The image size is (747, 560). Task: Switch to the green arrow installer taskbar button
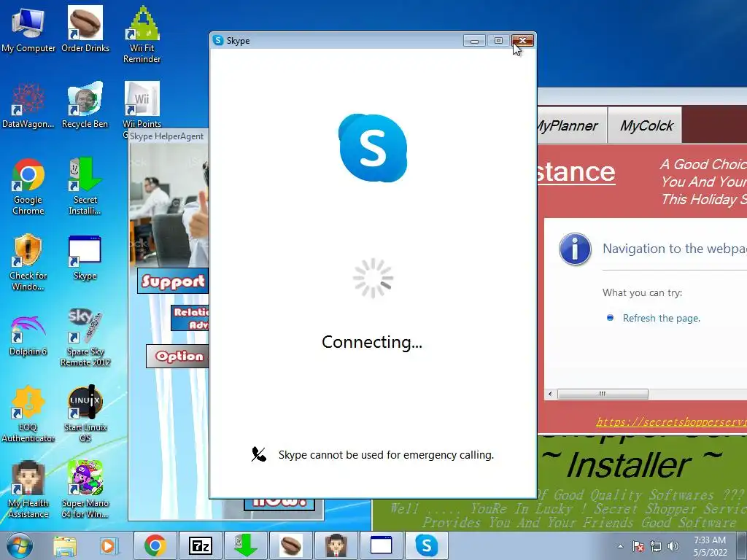click(245, 545)
